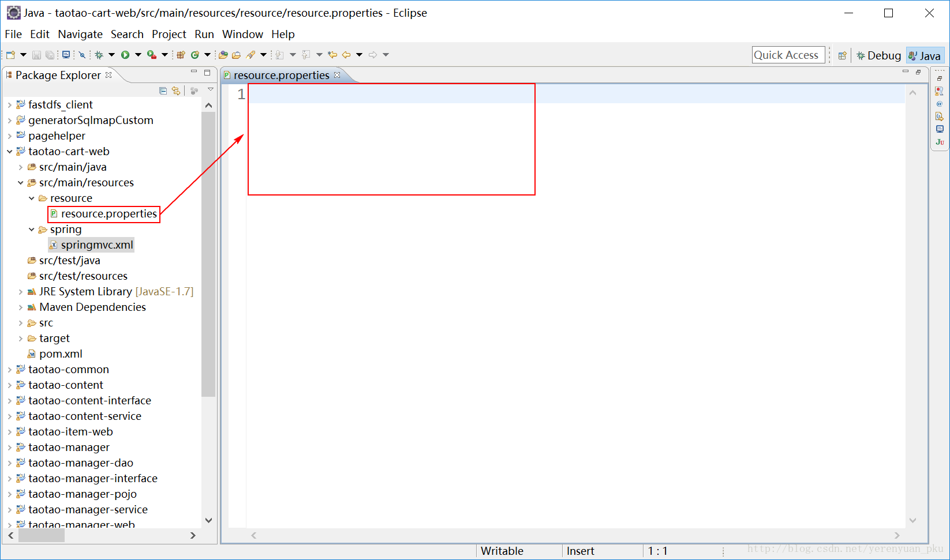Minimize the editor area
The width and height of the screenshot is (950, 560).
pos(906,72)
